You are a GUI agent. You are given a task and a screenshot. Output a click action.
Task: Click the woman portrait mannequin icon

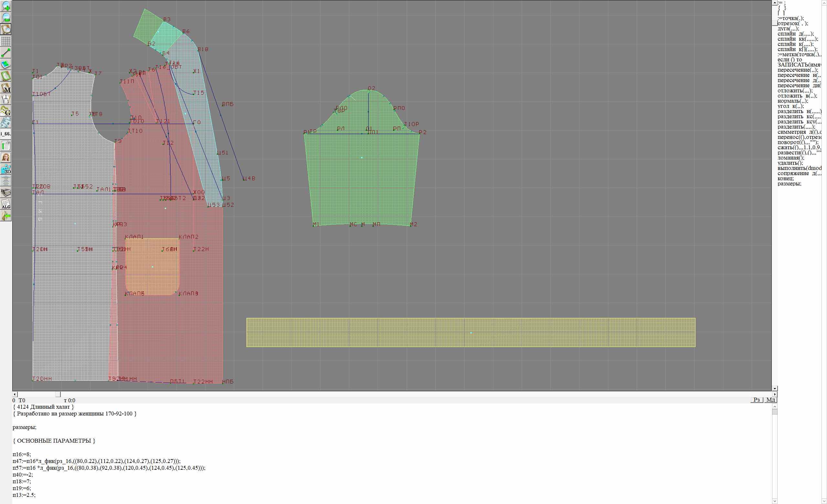(x=6, y=157)
